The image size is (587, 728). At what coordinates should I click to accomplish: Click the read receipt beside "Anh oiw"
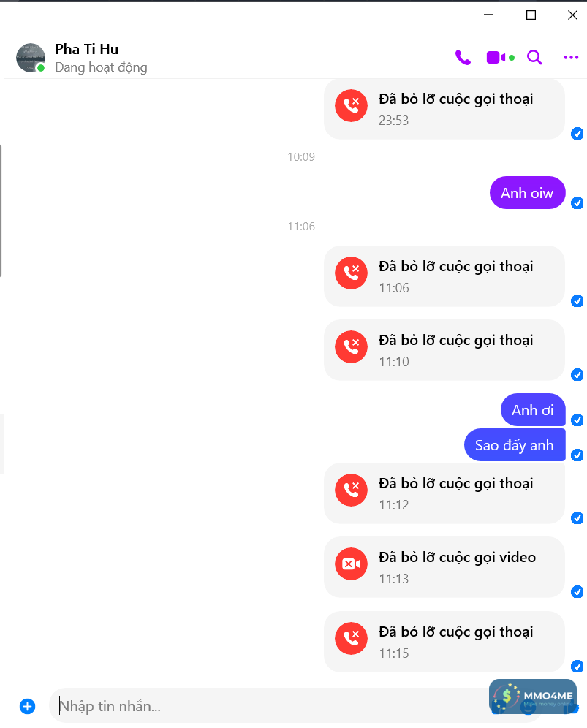click(x=577, y=203)
